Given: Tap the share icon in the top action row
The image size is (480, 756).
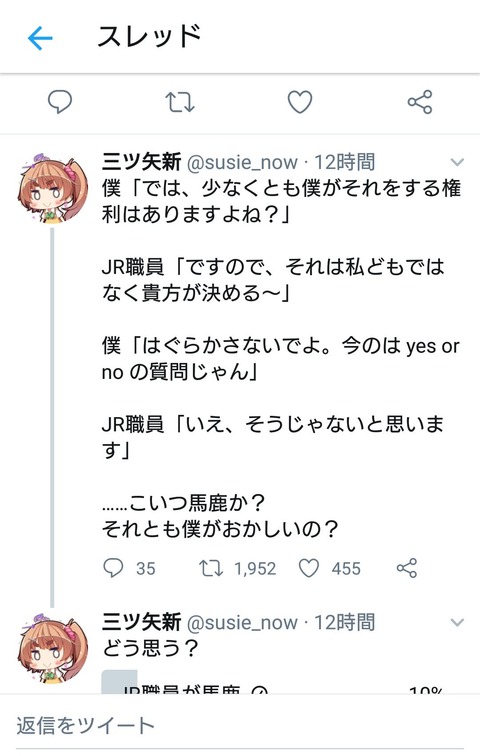Looking at the screenshot, I should (x=420, y=102).
